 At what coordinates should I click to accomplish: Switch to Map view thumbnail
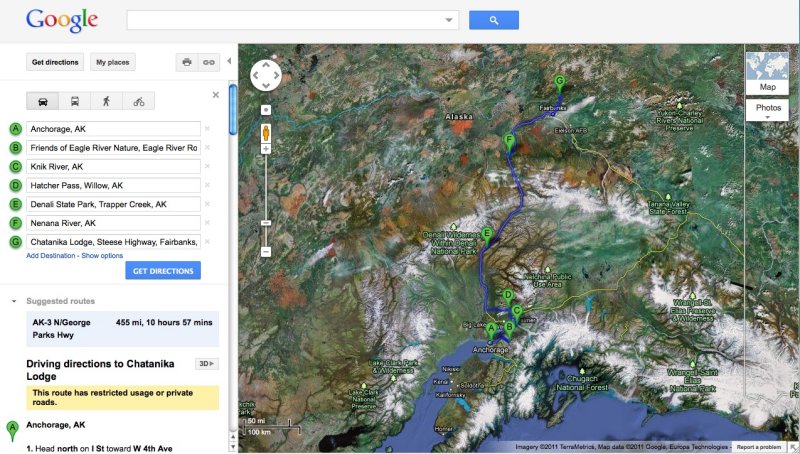click(767, 73)
